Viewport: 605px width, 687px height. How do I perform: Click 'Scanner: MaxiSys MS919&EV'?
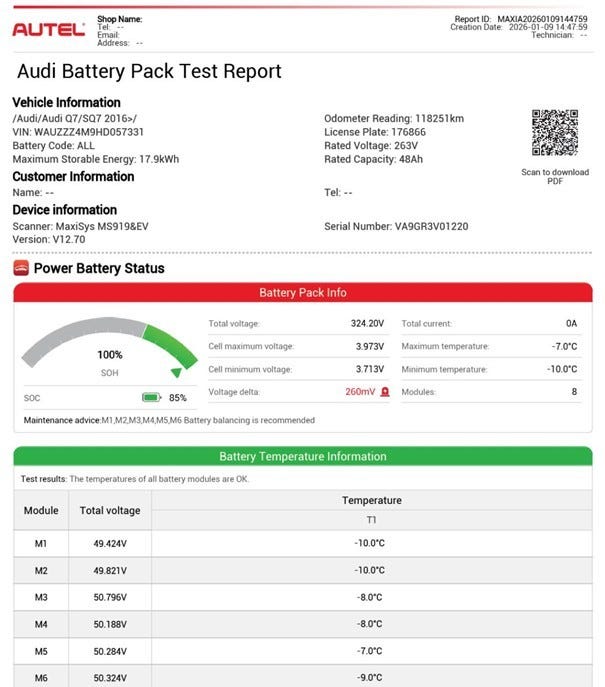(80, 227)
